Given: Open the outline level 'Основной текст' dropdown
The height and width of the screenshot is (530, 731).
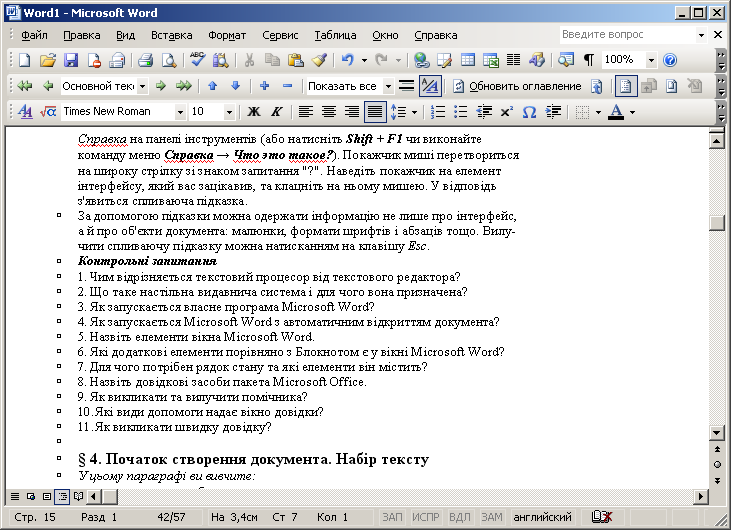Looking at the screenshot, I should pyautogui.click(x=142, y=86).
